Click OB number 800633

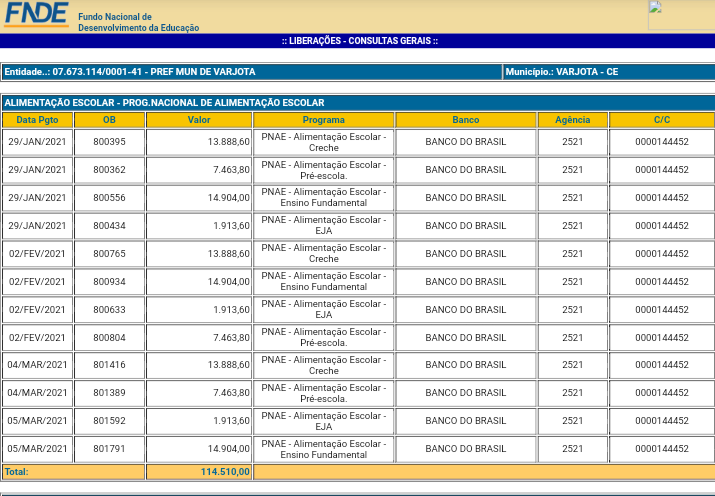[x=109, y=310]
